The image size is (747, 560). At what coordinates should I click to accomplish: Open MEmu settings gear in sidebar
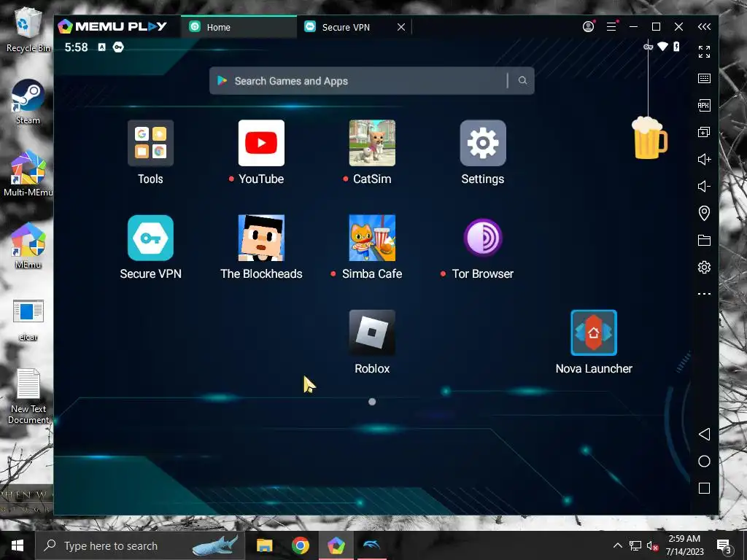click(x=704, y=267)
